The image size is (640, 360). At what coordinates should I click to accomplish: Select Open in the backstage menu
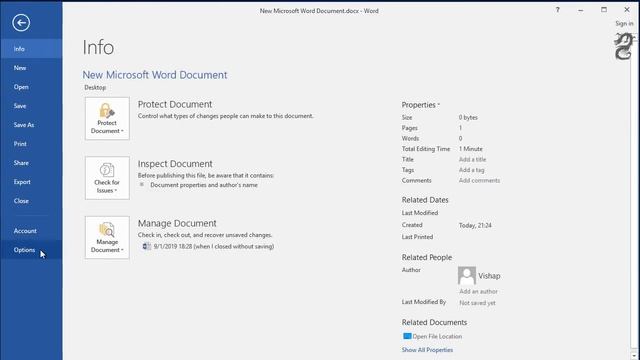coord(31,87)
